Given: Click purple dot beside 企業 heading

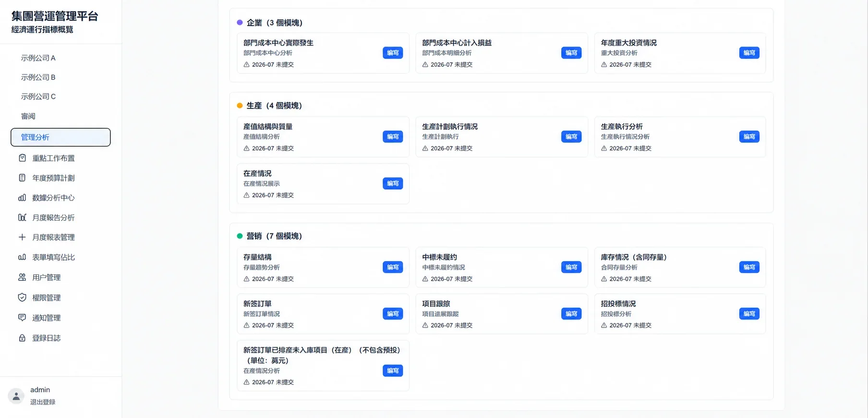Looking at the screenshot, I should 240,23.
